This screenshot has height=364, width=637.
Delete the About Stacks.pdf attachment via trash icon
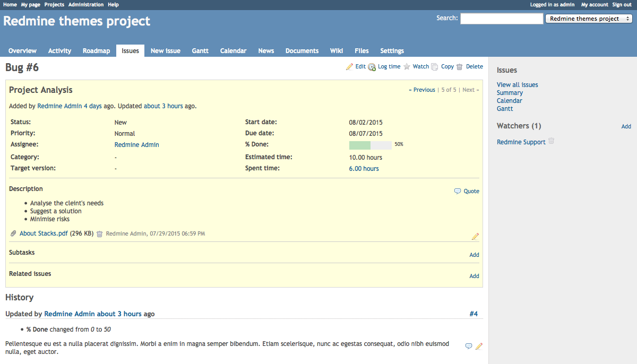click(99, 234)
